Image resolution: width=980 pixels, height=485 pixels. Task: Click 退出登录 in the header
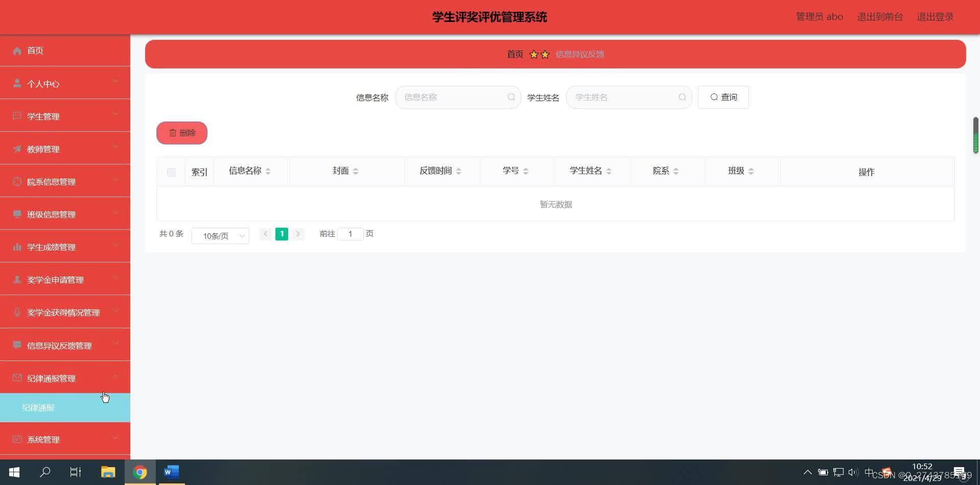click(x=935, y=17)
